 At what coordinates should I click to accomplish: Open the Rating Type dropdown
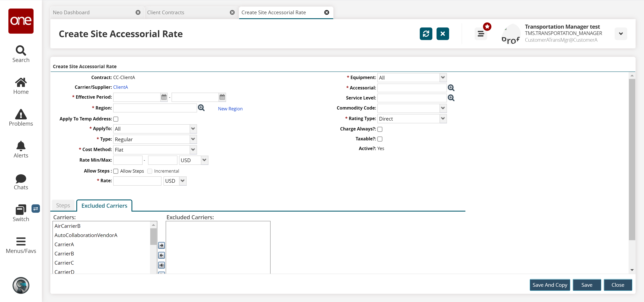pos(443,119)
